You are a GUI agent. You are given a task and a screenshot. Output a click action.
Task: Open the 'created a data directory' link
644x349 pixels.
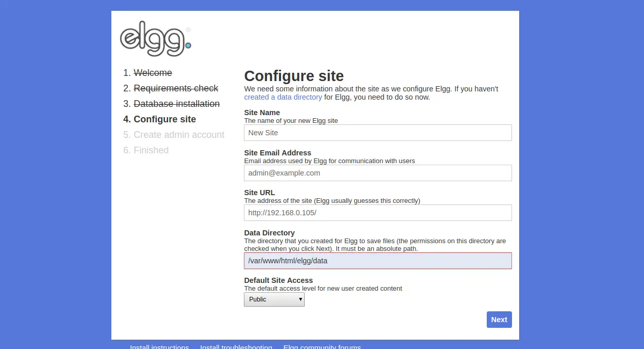[x=283, y=97]
